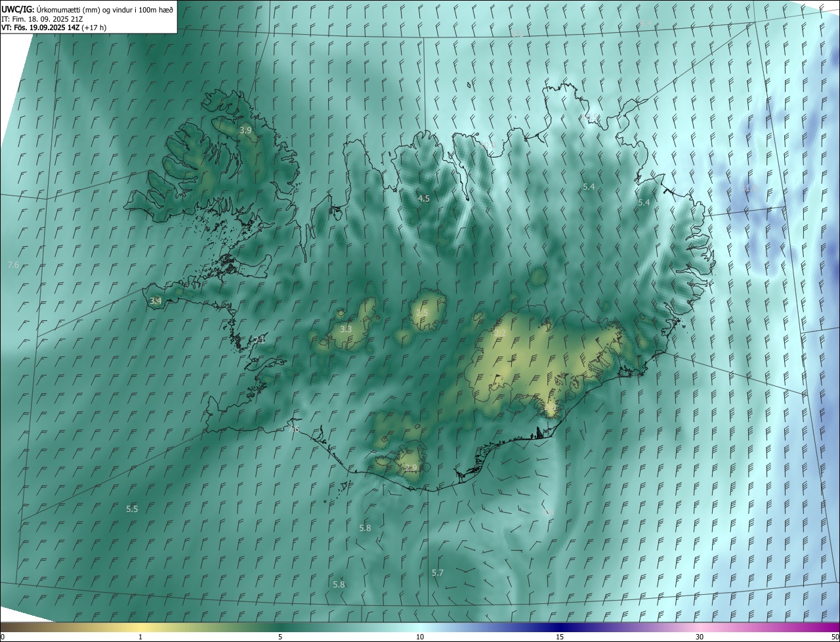Click the color scale at the 0 tick
840x642 pixels.
tap(2, 636)
